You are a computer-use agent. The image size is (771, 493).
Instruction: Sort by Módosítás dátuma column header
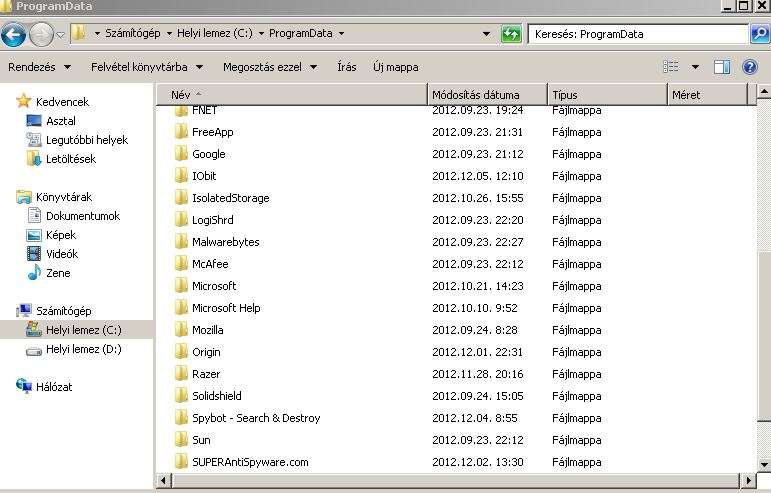coord(487,94)
